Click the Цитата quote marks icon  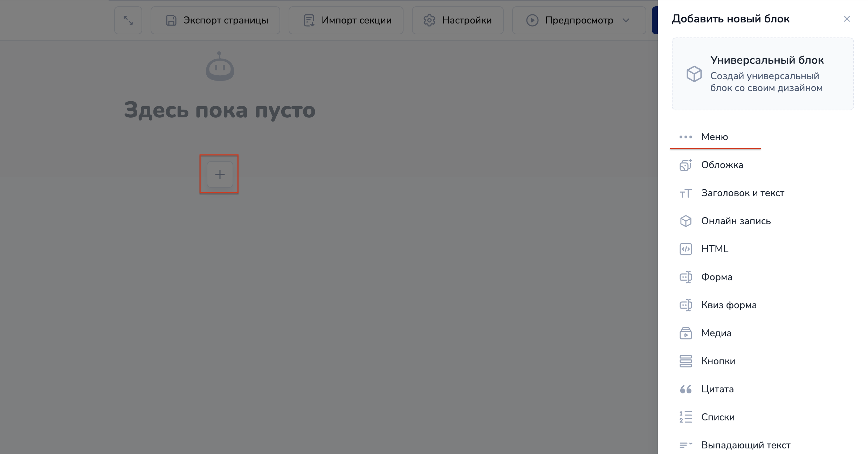(686, 389)
